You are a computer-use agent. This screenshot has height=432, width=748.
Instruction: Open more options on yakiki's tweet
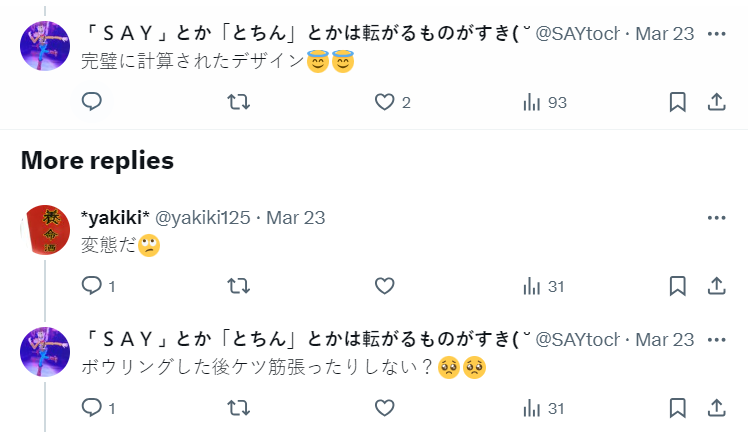tap(716, 217)
